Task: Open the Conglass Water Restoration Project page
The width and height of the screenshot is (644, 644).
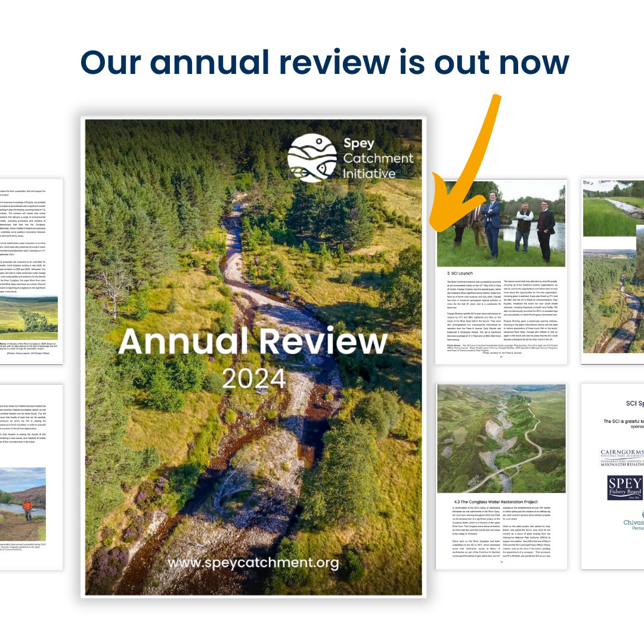Action: click(x=501, y=476)
